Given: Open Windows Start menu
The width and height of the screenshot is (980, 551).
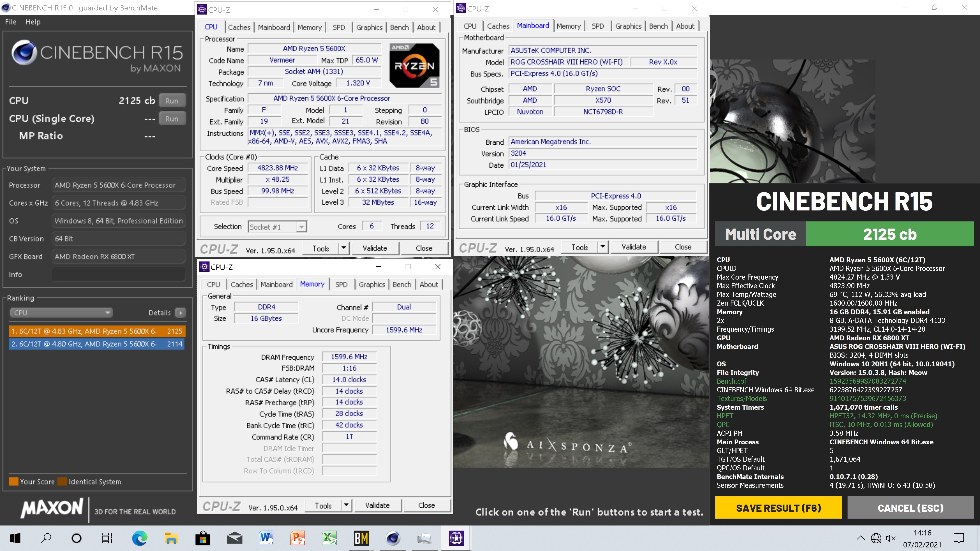Looking at the screenshot, I should 15,538.
